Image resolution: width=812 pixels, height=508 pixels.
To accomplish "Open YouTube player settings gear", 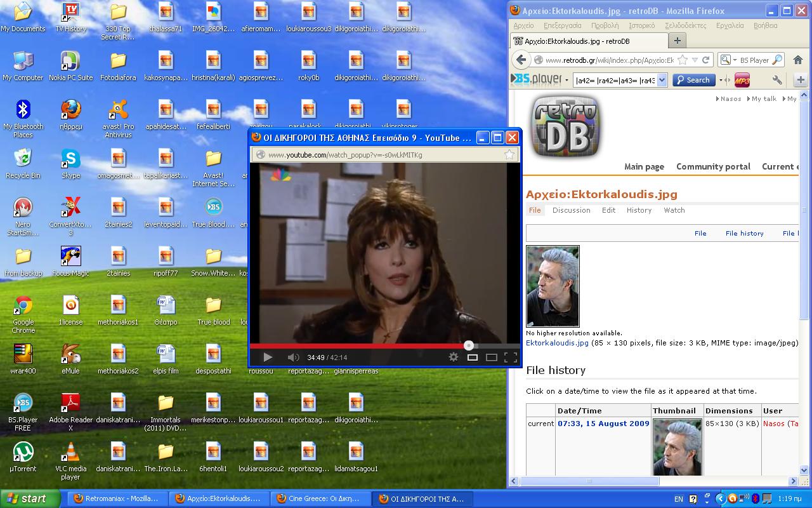I will click(x=453, y=358).
